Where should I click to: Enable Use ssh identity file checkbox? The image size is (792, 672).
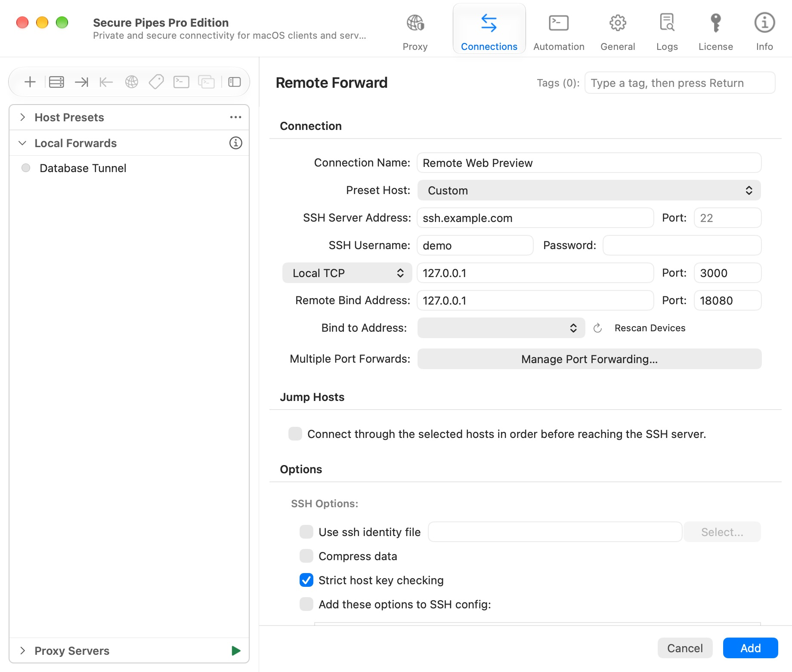pyautogui.click(x=306, y=532)
